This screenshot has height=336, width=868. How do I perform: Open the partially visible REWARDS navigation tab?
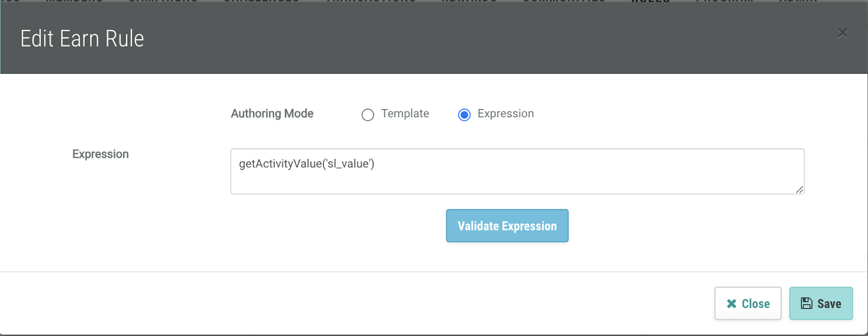(469, 2)
